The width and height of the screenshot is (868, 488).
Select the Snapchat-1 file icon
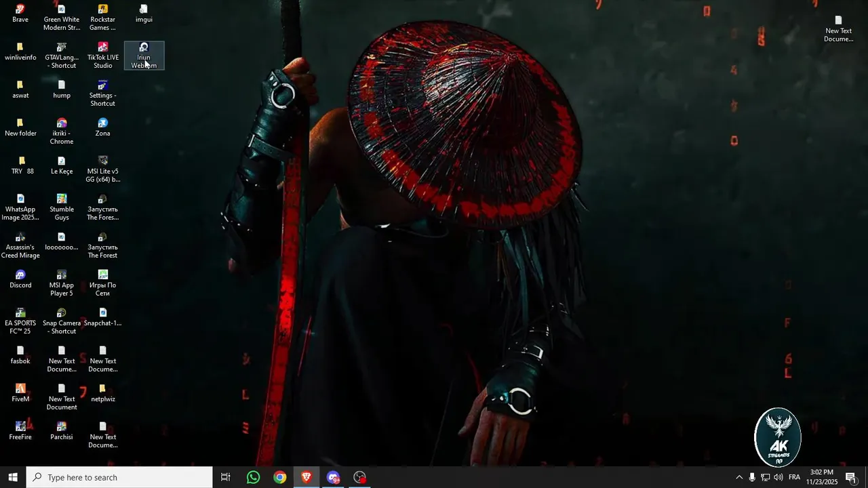(102, 318)
